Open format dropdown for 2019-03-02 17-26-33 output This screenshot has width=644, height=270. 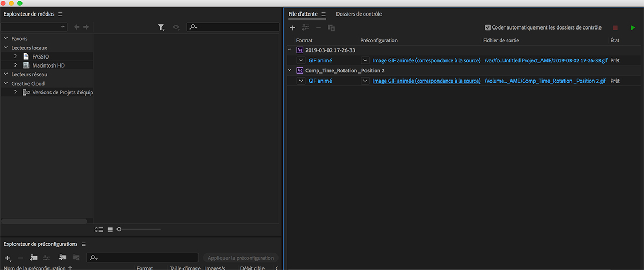[301, 60]
